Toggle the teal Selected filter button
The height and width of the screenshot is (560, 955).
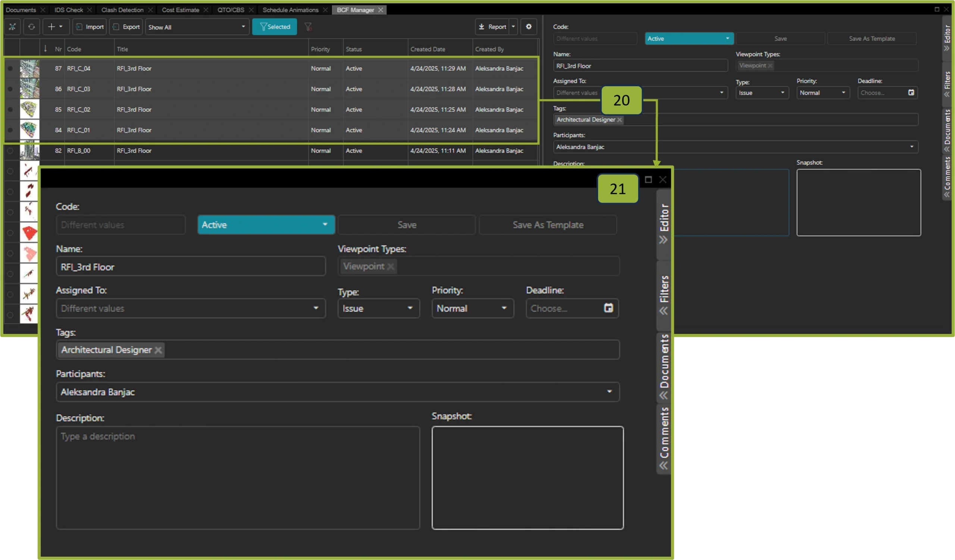click(x=274, y=27)
